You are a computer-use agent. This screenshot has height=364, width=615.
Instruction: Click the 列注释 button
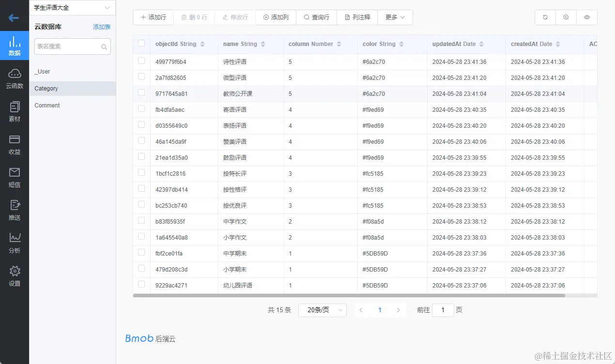point(357,17)
